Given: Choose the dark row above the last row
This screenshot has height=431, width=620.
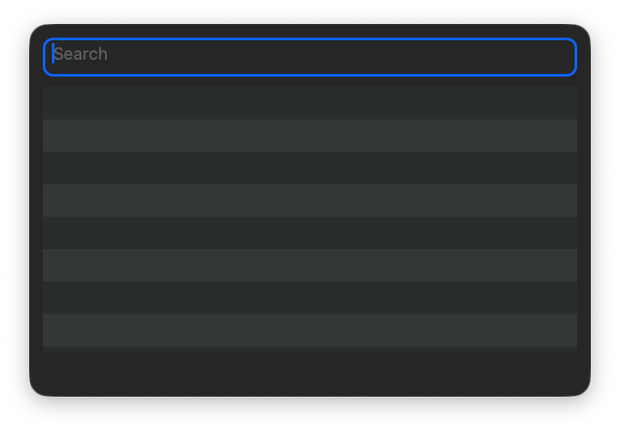Looking at the screenshot, I should tap(310, 298).
